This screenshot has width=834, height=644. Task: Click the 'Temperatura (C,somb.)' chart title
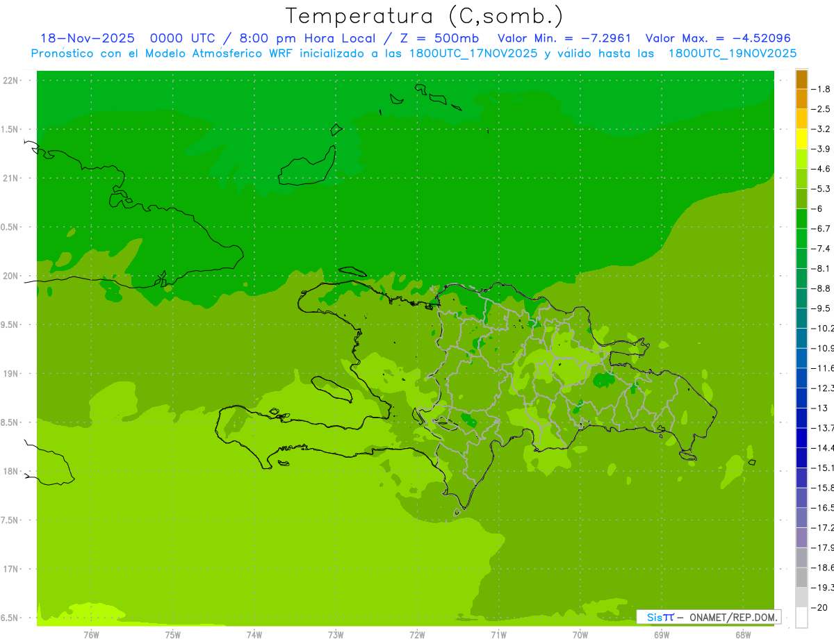pos(425,17)
